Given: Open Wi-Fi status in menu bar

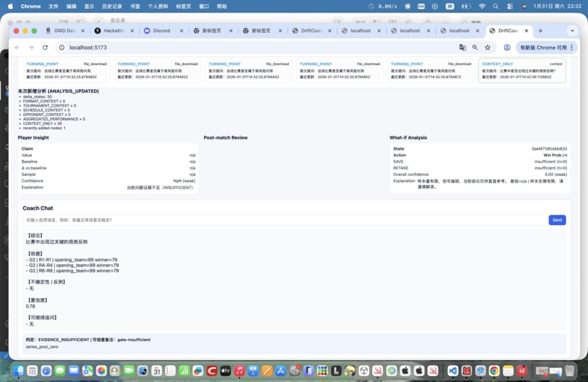Looking at the screenshot, I should (482, 7).
